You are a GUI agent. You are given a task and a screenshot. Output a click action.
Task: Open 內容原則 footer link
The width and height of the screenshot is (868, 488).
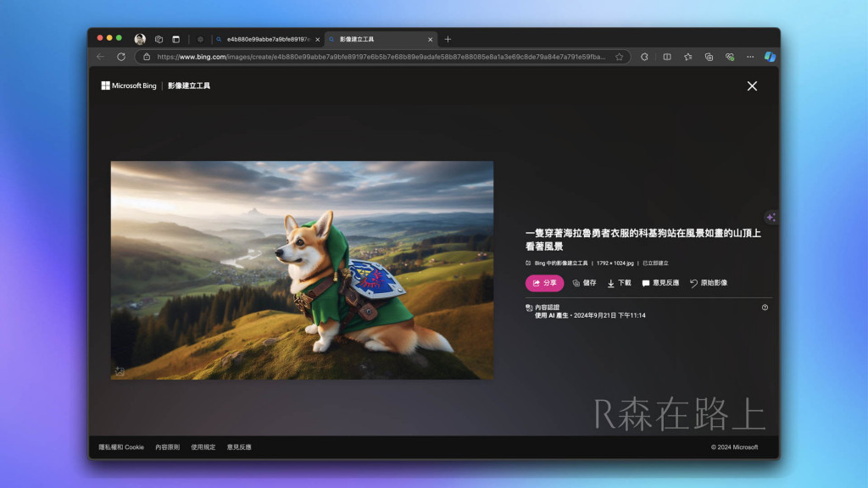click(167, 447)
